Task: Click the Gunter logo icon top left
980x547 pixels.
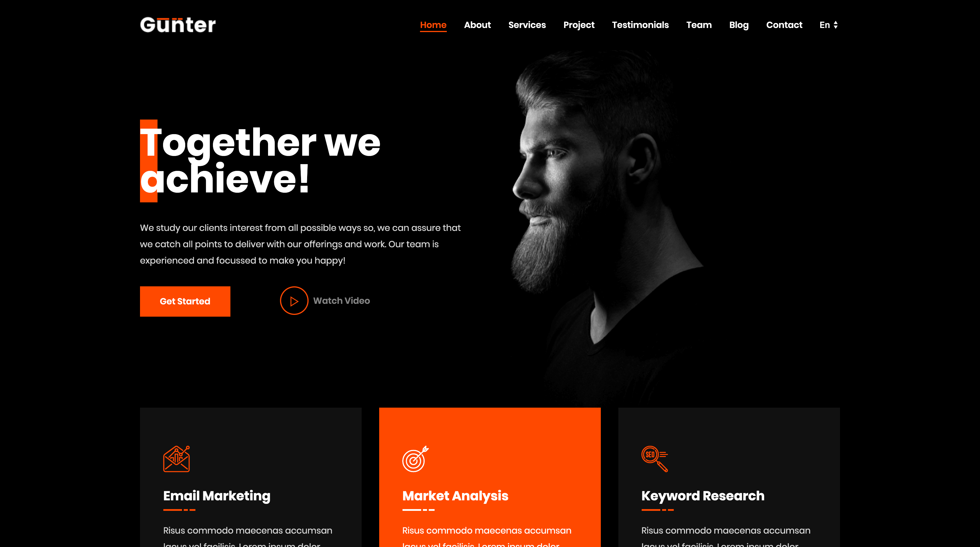Action: [x=178, y=25]
